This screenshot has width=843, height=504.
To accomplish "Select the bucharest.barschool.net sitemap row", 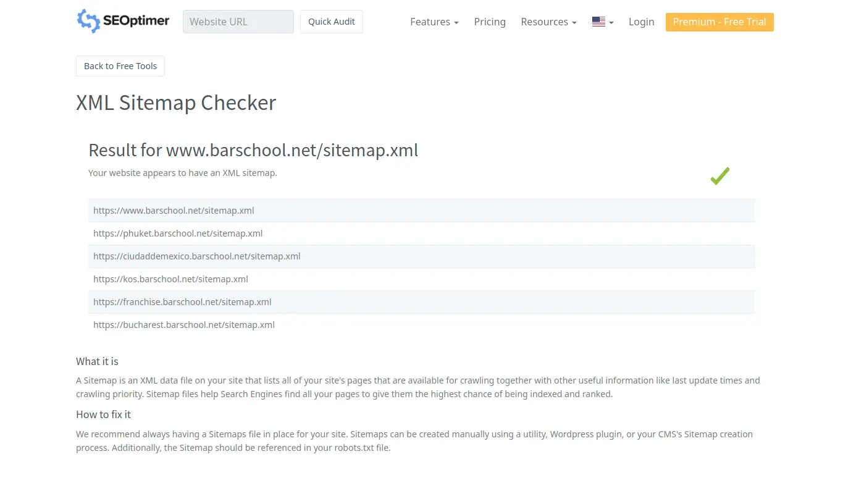I will (422, 325).
